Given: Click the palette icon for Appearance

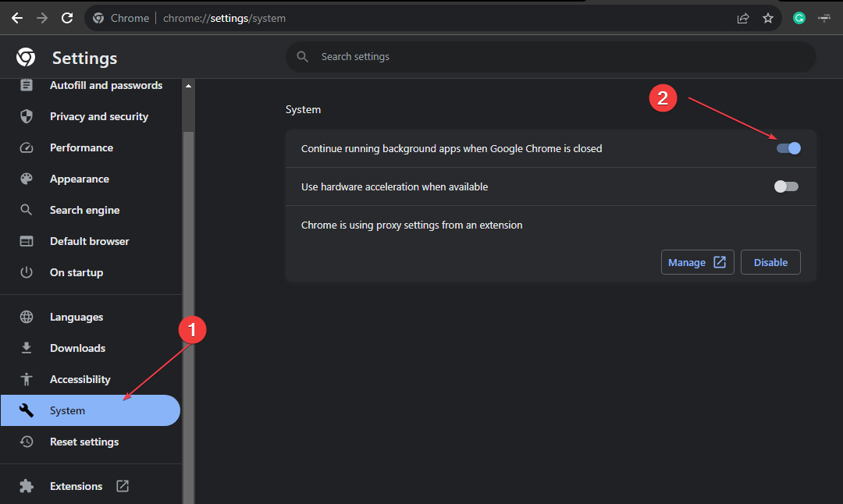Looking at the screenshot, I should click(27, 179).
